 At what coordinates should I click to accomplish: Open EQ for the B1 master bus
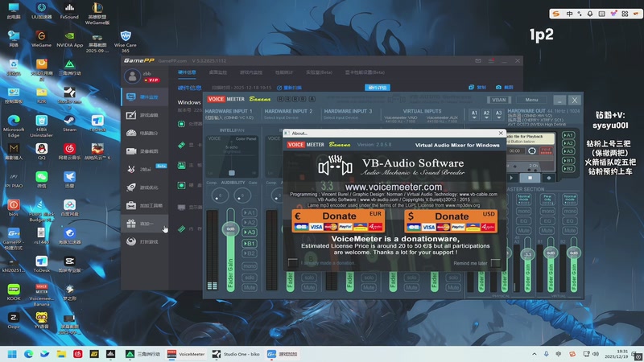[547, 220]
